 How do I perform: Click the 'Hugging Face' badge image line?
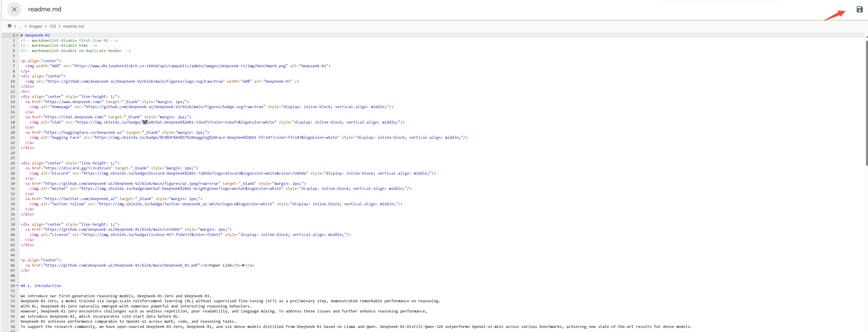pos(249,138)
